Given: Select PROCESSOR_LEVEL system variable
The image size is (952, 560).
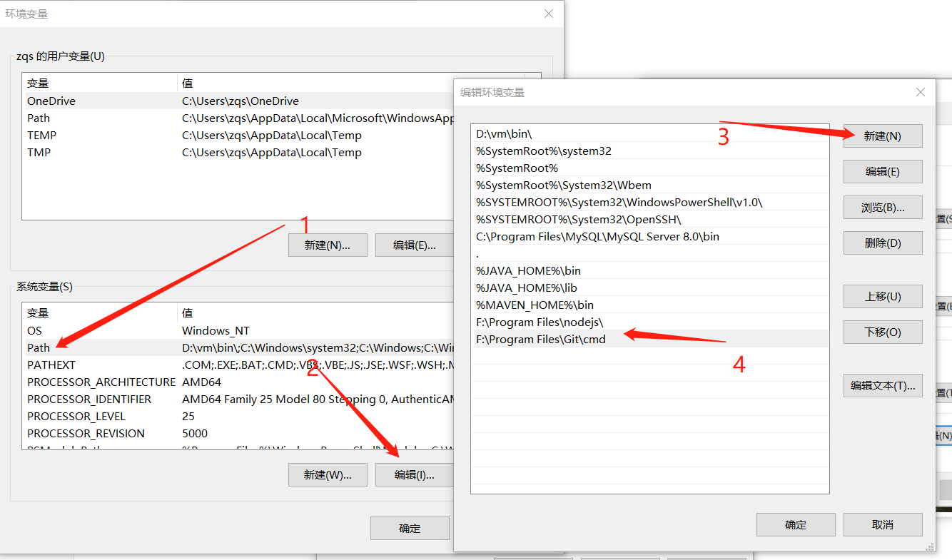Looking at the screenshot, I should click(76, 416).
